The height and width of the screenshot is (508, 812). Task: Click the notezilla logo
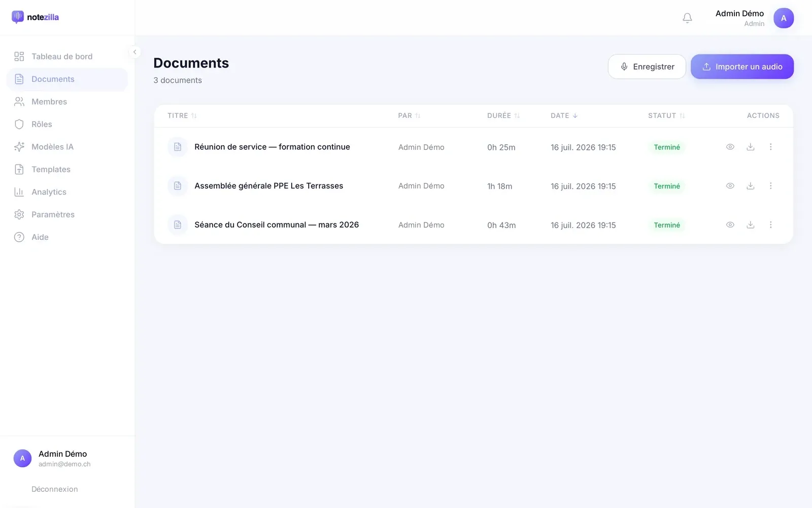[36, 17]
